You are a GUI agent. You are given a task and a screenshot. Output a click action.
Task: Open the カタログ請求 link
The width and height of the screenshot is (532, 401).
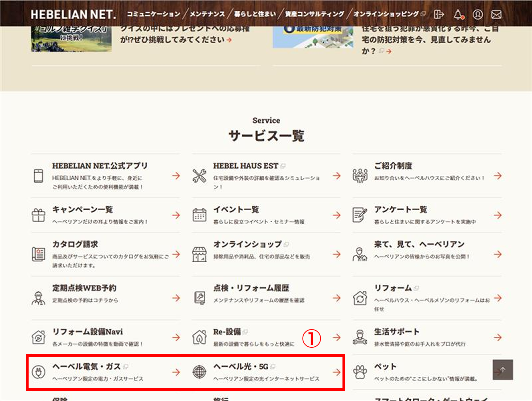click(75, 244)
